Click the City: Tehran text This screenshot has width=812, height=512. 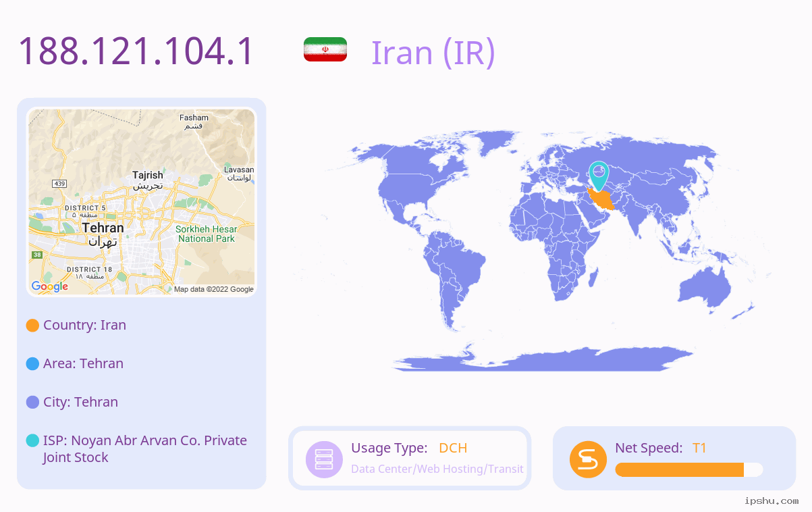click(80, 402)
